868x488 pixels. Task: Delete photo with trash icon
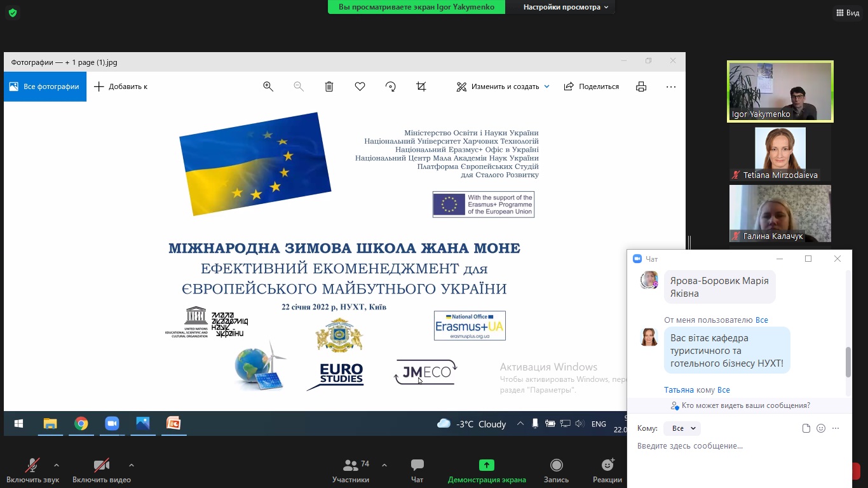(329, 86)
